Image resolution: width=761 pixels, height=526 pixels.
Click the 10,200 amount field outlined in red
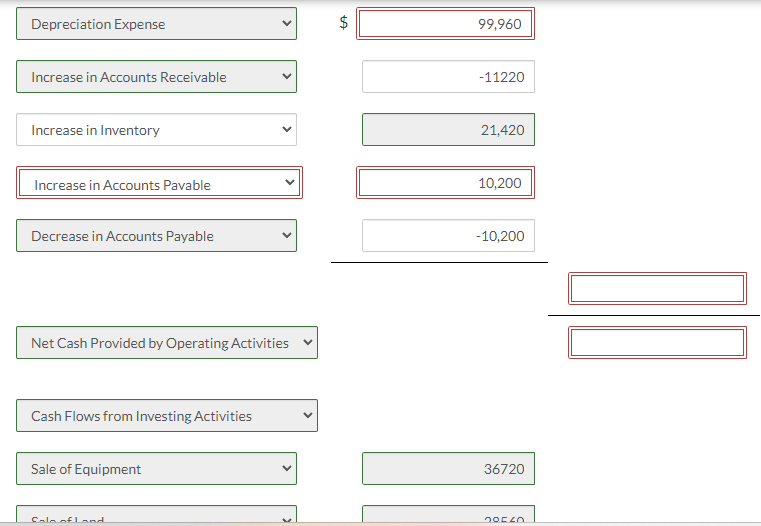pos(446,182)
